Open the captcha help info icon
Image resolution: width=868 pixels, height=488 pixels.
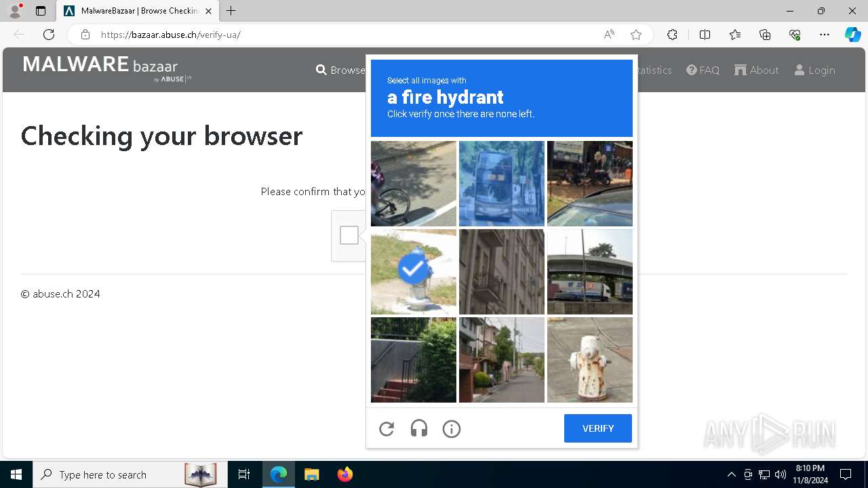(x=452, y=428)
